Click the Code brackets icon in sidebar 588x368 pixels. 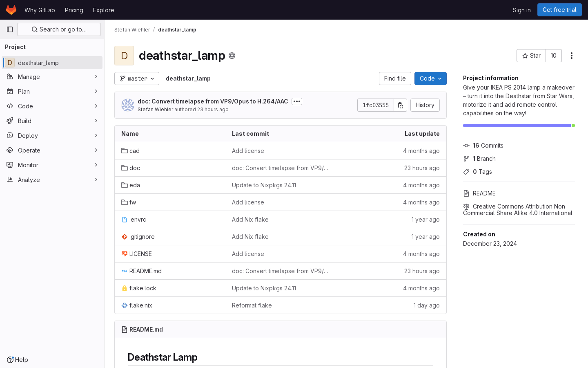pos(10,106)
